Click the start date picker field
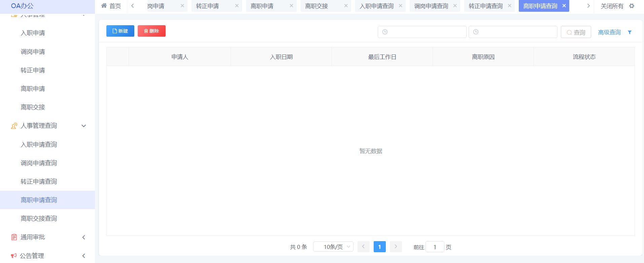The height and width of the screenshot is (263, 644). (422, 32)
